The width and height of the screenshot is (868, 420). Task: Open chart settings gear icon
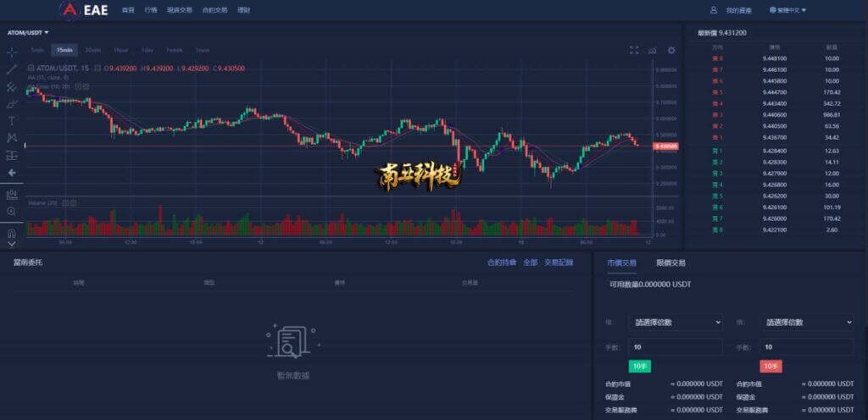click(671, 50)
